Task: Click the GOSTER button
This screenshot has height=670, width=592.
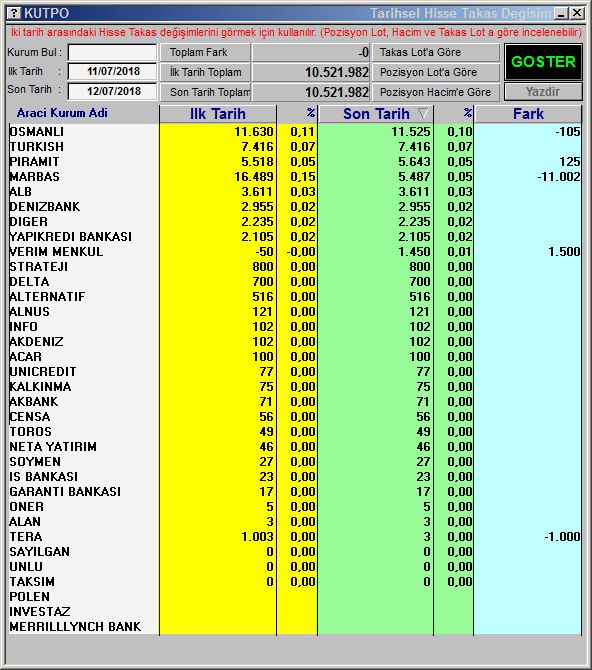Action: coord(543,62)
